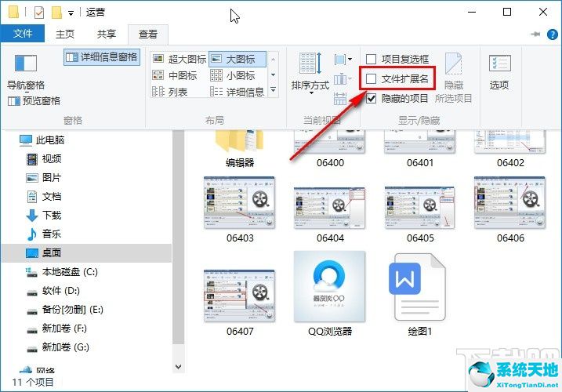Image resolution: width=562 pixels, height=392 pixels.
Task: Expand the layout gallery more arrow
Action: click(273, 89)
